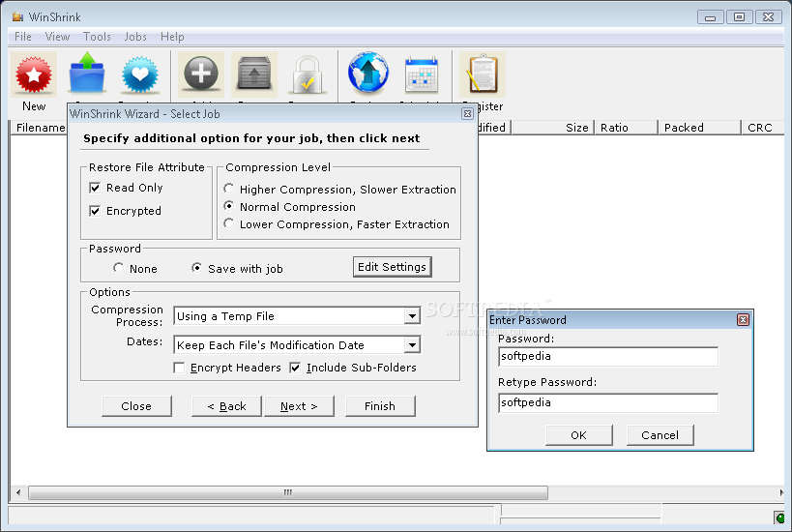Click the calendar schedule toolbar icon

pyautogui.click(x=422, y=74)
